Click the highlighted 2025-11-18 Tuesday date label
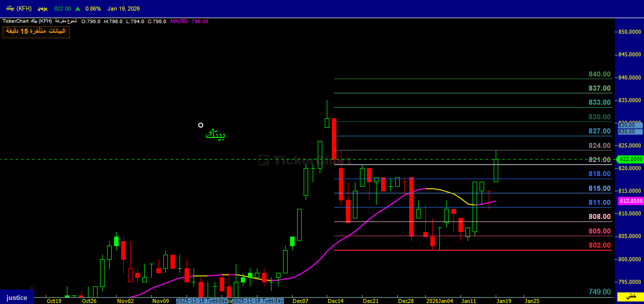644x304 pixels. [202, 300]
